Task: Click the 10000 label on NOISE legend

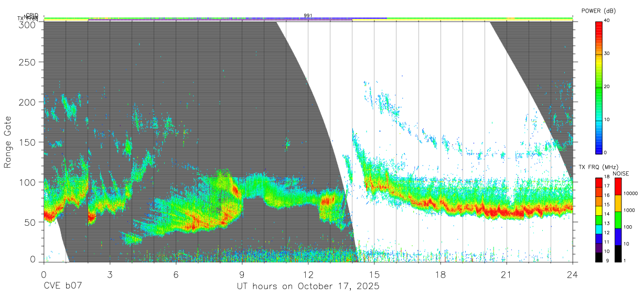Action: [x=630, y=193]
